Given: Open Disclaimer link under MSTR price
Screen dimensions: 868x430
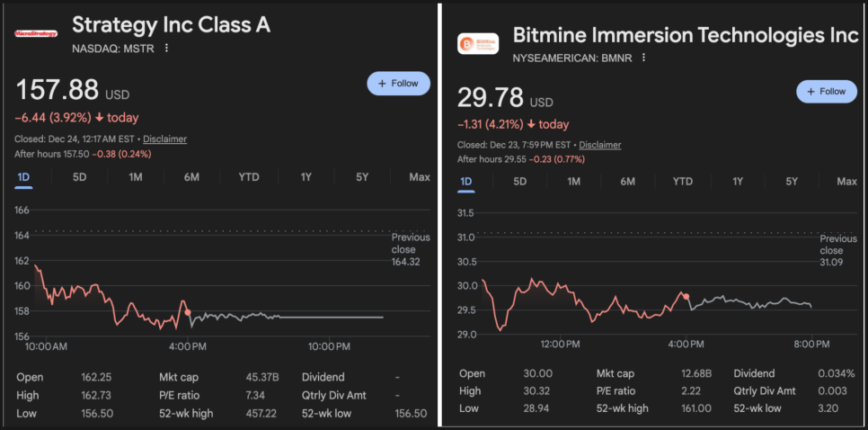Looking at the screenshot, I should (x=164, y=139).
